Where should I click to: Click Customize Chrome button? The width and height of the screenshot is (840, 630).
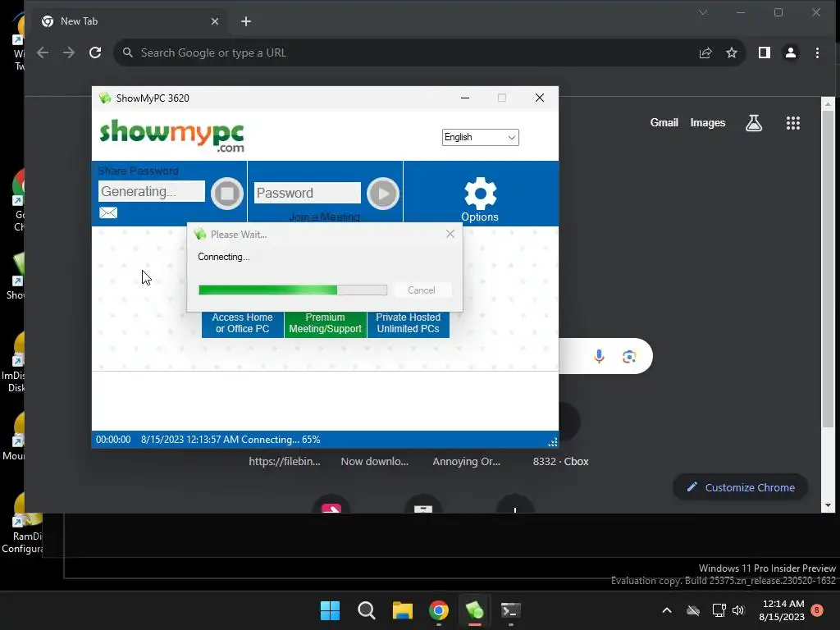coord(741,487)
